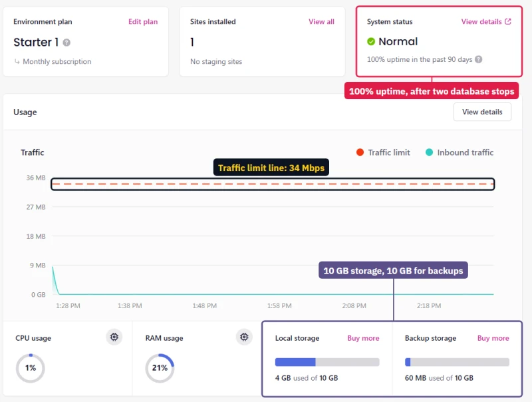Click the No staging sites text
Viewport: 532px width, 402px height.
pyautogui.click(x=216, y=61)
